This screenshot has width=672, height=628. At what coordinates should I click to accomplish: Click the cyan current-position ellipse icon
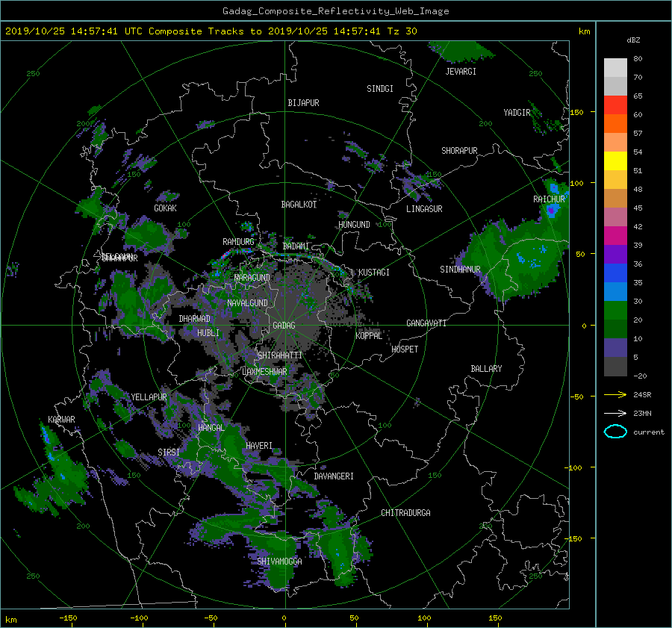615,432
